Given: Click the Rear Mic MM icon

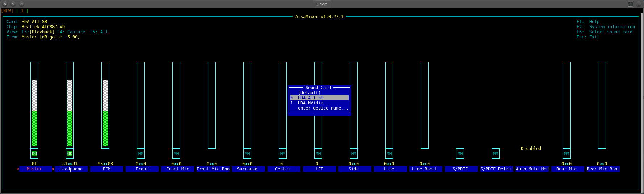Looking at the screenshot, I should (567, 154).
